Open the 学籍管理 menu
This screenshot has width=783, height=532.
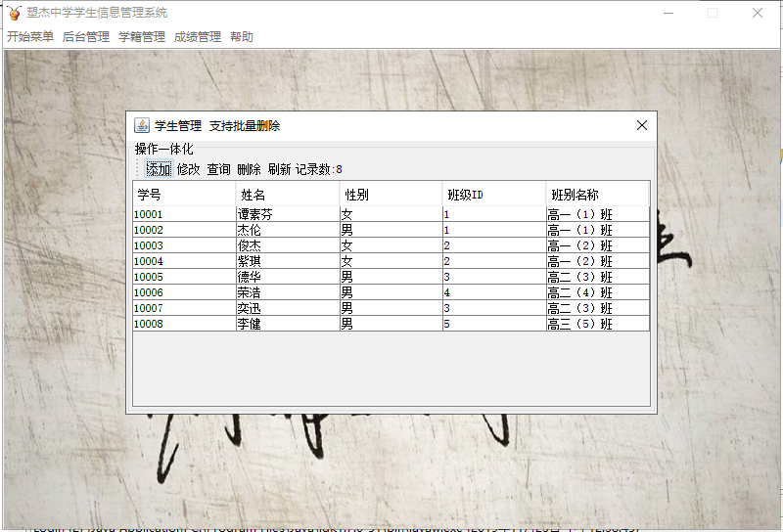pyautogui.click(x=142, y=37)
